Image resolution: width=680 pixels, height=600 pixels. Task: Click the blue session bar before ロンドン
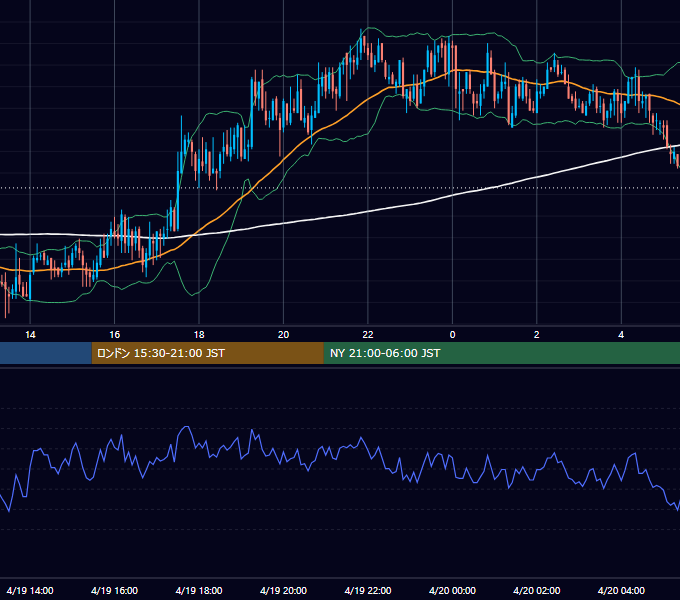pyautogui.click(x=46, y=353)
